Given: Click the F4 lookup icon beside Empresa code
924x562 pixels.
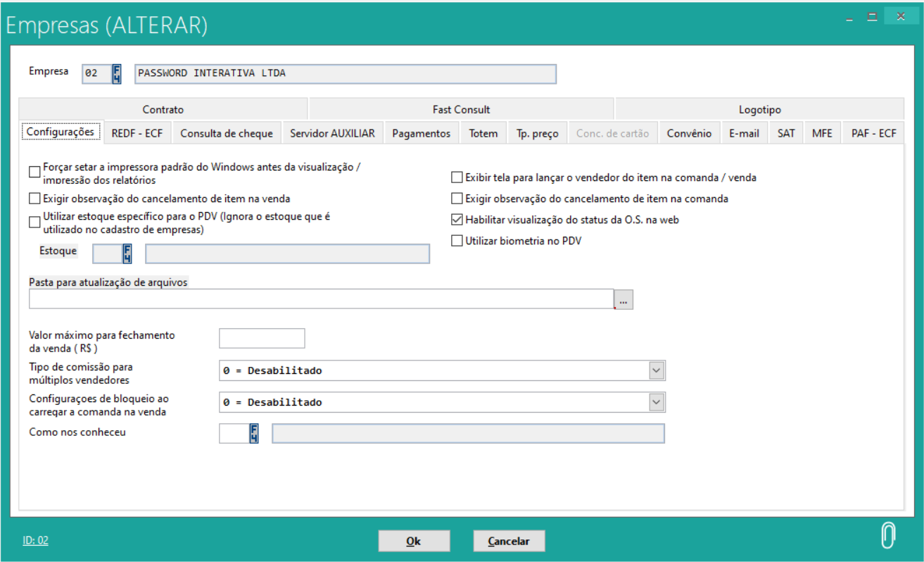Looking at the screenshot, I should point(117,74).
